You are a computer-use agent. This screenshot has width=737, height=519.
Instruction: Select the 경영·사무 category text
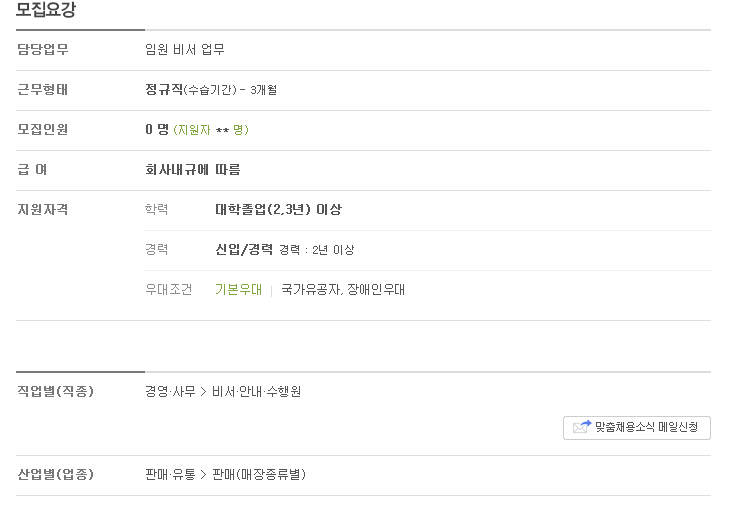tap(170, 392)
